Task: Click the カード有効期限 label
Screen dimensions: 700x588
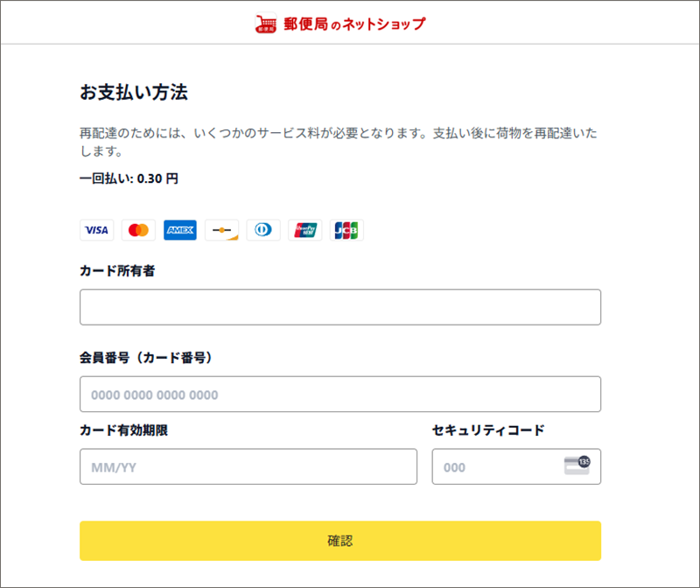Action: coord(123,430)
